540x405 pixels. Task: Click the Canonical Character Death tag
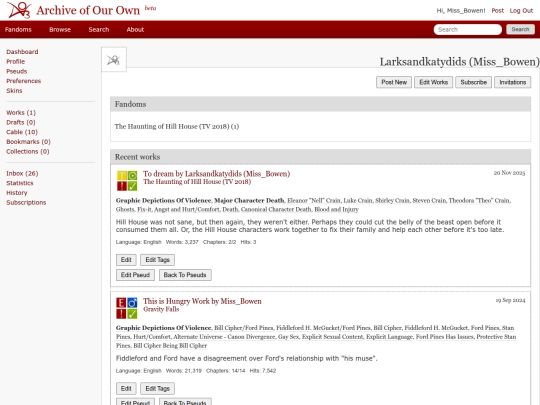tap(276, 209)
